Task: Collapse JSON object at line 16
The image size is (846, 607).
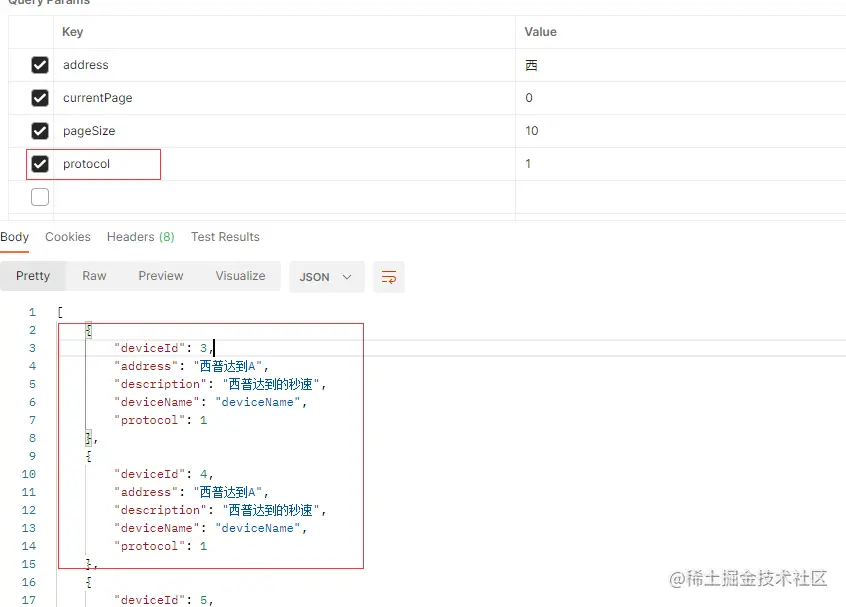Action: pyautogui.click(x=88, y=582)
